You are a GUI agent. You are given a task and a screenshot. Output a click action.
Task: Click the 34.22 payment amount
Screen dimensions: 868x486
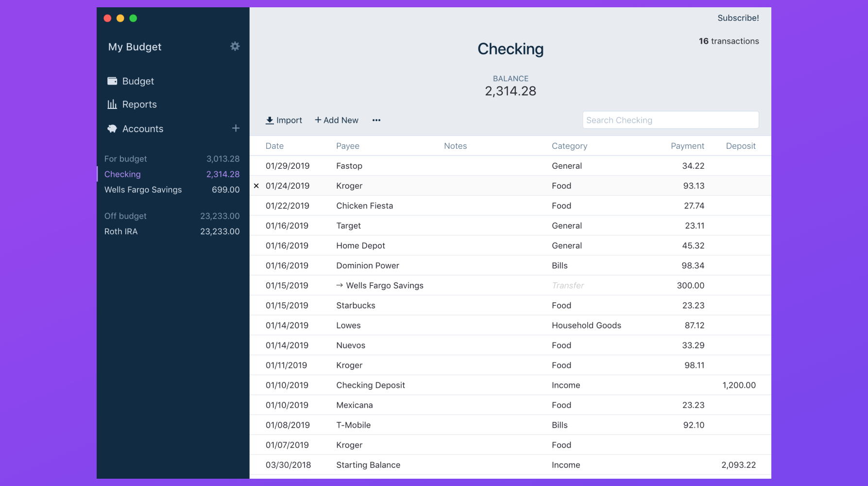tap(693, 166)
